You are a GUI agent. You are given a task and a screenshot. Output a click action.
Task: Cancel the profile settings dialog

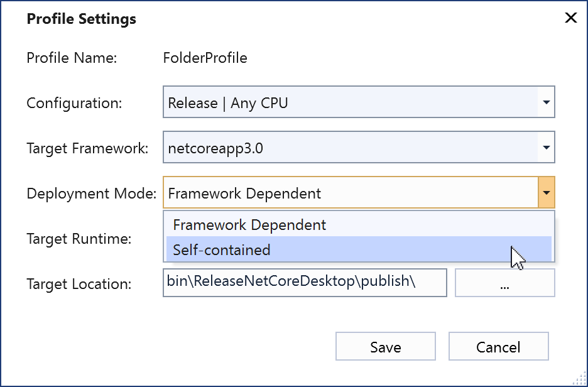tap(498, 346)
